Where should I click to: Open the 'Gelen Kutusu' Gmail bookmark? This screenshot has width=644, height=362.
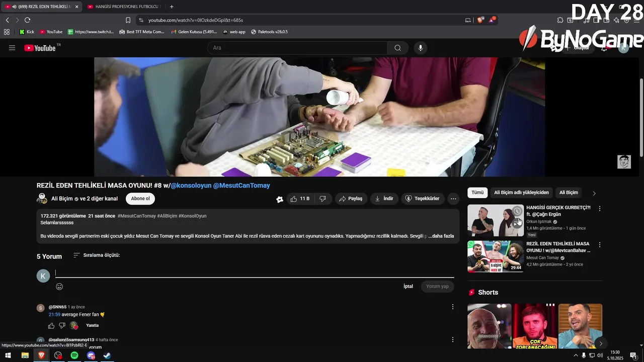[194, 32]
